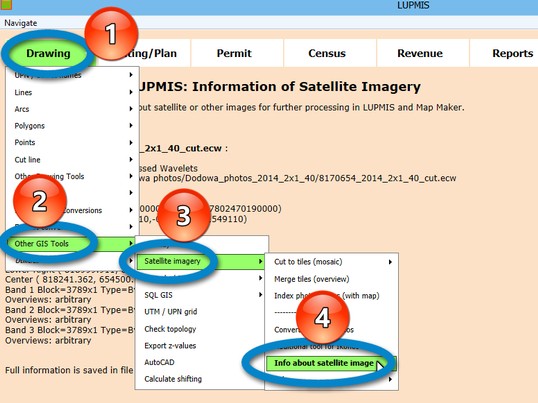
Task: Open the Census tab
Action: 327,53
